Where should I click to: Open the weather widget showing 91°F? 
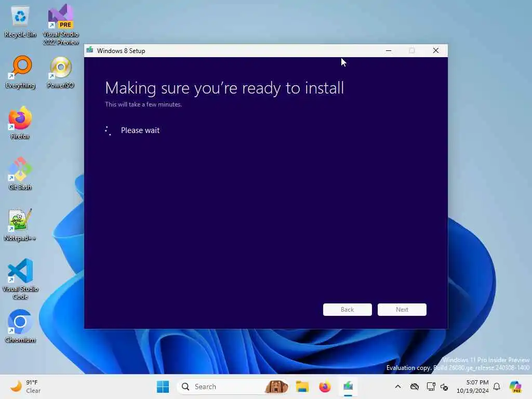(x=25, y=387)
